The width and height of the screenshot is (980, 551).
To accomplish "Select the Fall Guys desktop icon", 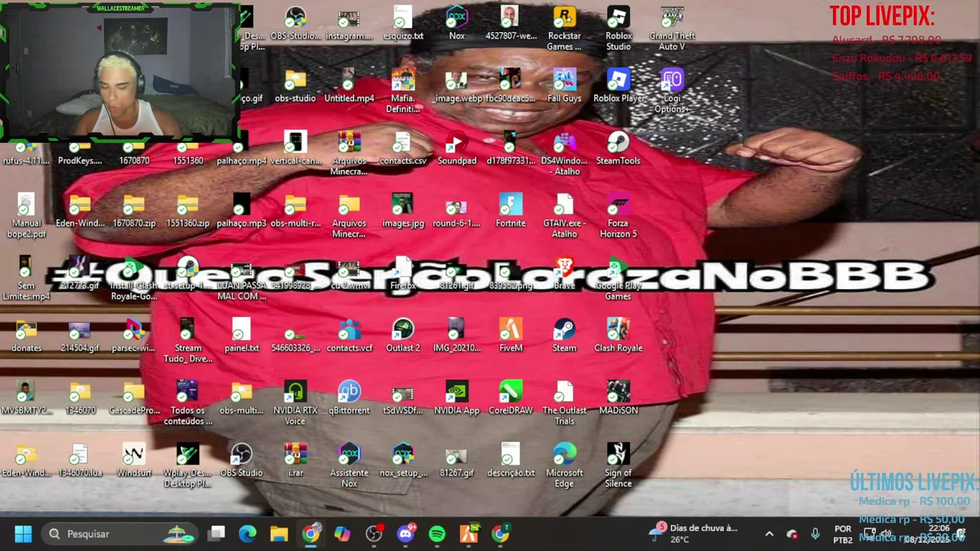I will coord(564,86).
